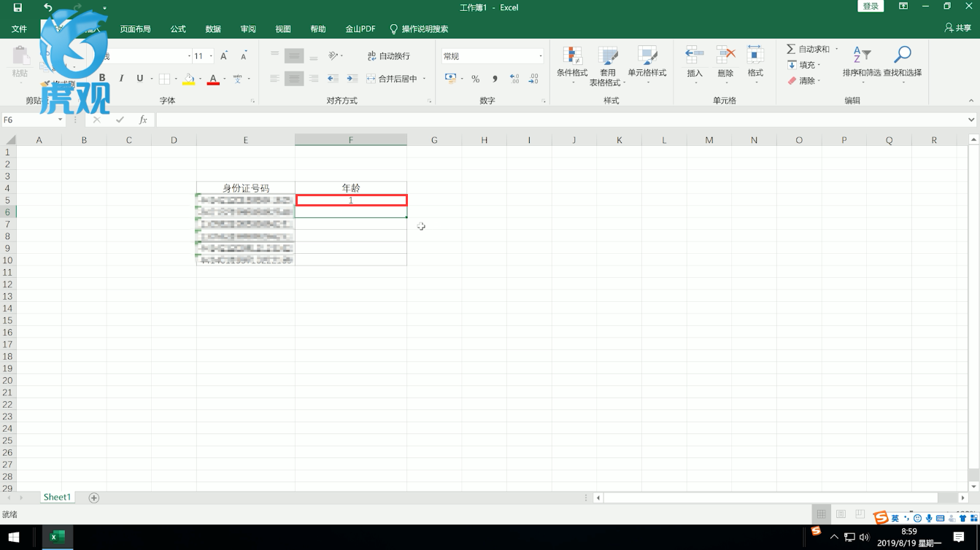This screenshot has height=550, width=980.
Task: Click the 共享 share button
Action: click(957, 28)
